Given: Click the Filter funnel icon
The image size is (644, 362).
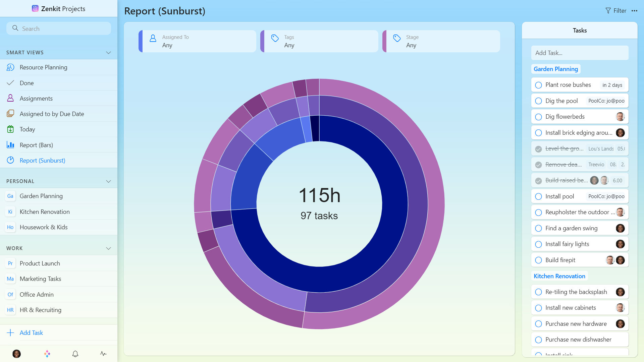Looking at the screenshot, I should click(x=608, y=11).
